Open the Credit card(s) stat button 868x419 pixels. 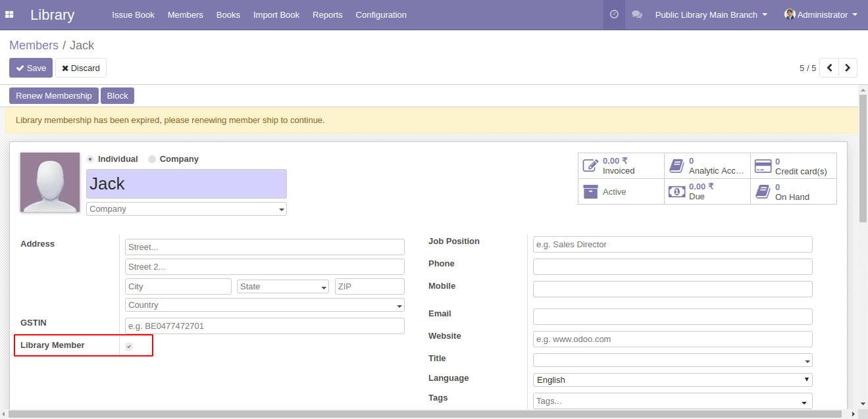(x=794, y=166)
